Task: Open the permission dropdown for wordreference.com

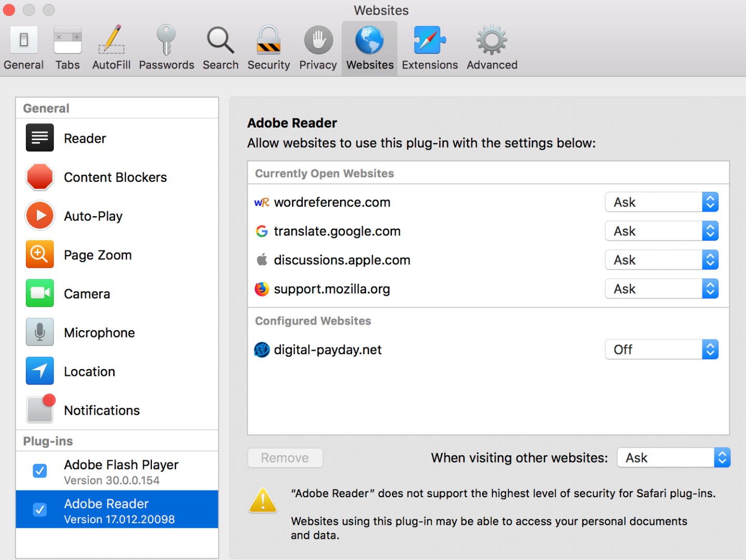Action: pos(661,202)
